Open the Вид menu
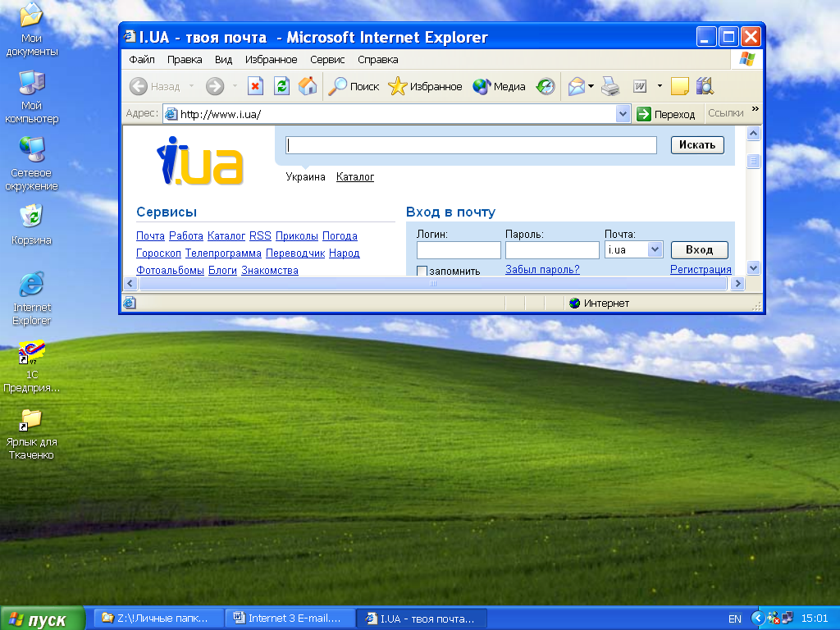840x630 pixels. [223, 59]
